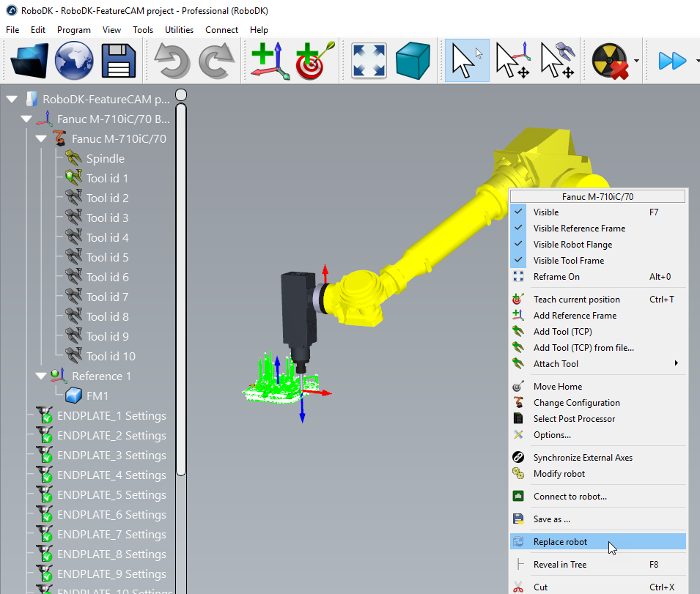Collapse the Fanuc M-710iC/70 tree node
The image size is (700, 594).
tap(42, 138)
